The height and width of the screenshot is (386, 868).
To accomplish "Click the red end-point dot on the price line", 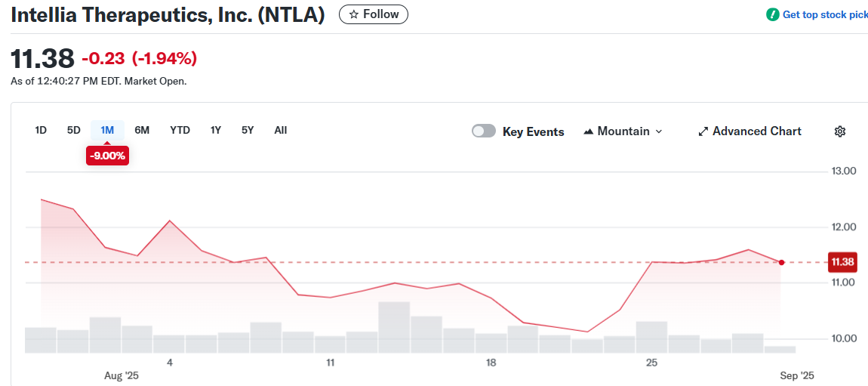I will click(781, 263).
